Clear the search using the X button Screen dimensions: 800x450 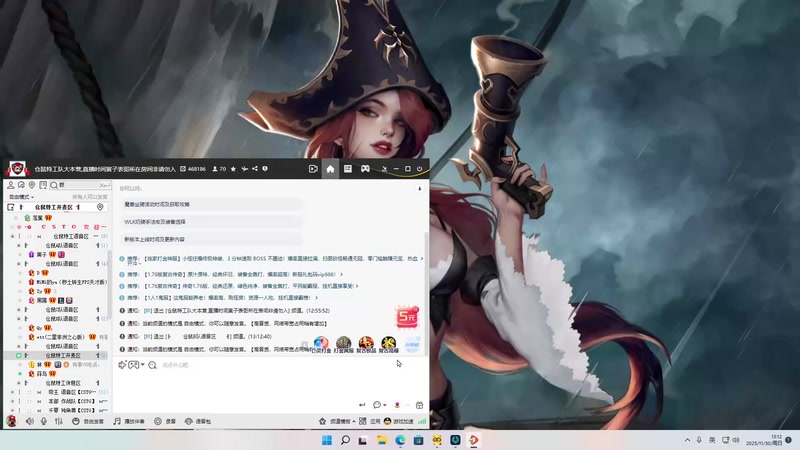[x=103, y=185]
